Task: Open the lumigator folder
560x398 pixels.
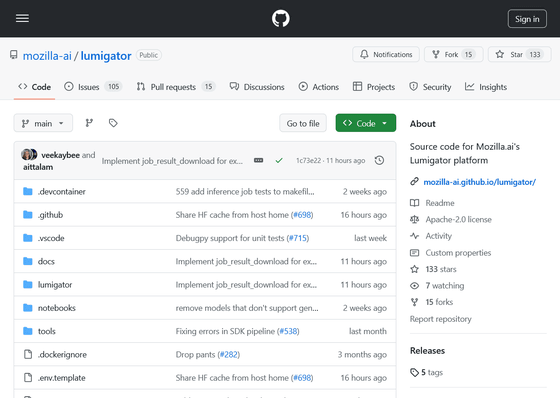Action: coord(55,285)
